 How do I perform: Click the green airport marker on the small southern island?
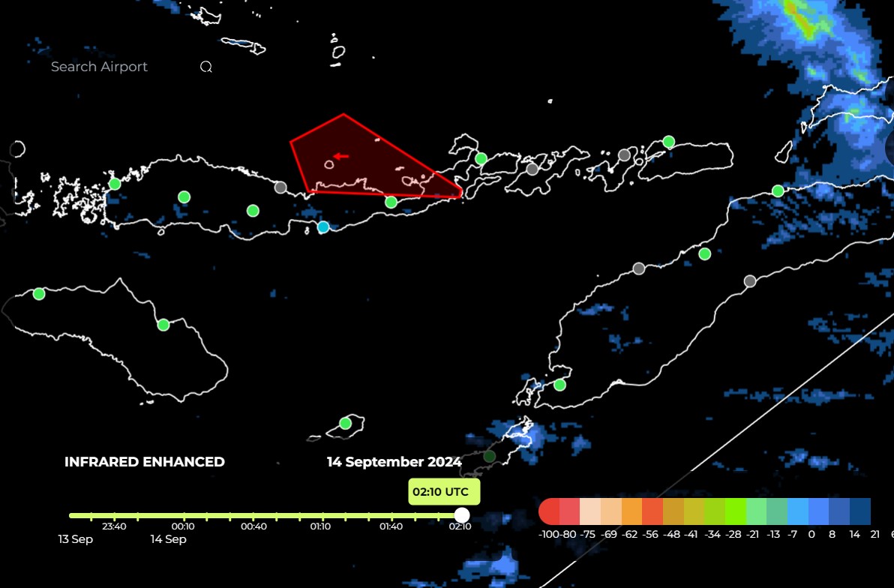pyautogui.click(x=345, y=423)
